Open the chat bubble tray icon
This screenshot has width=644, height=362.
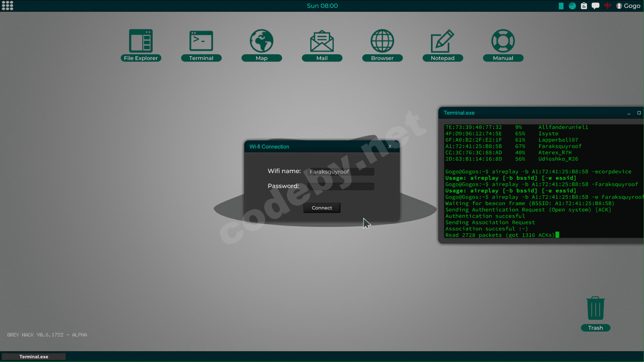pyautogui.click(x=596, y=6)
